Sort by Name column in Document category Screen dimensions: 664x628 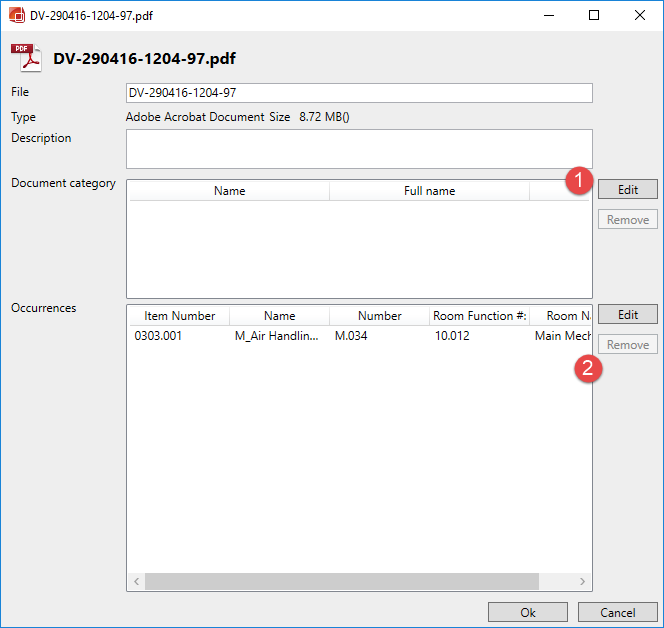(x=229, y=191)
